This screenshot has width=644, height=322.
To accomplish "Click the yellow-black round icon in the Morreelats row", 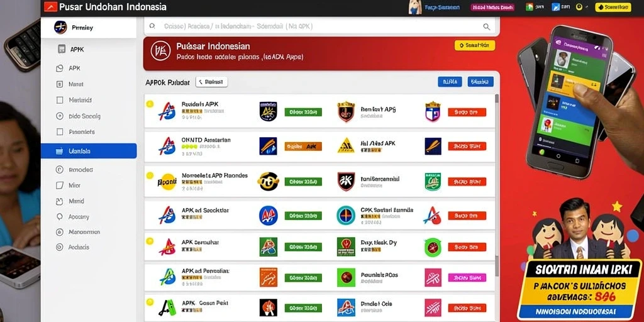I will 268,181.
